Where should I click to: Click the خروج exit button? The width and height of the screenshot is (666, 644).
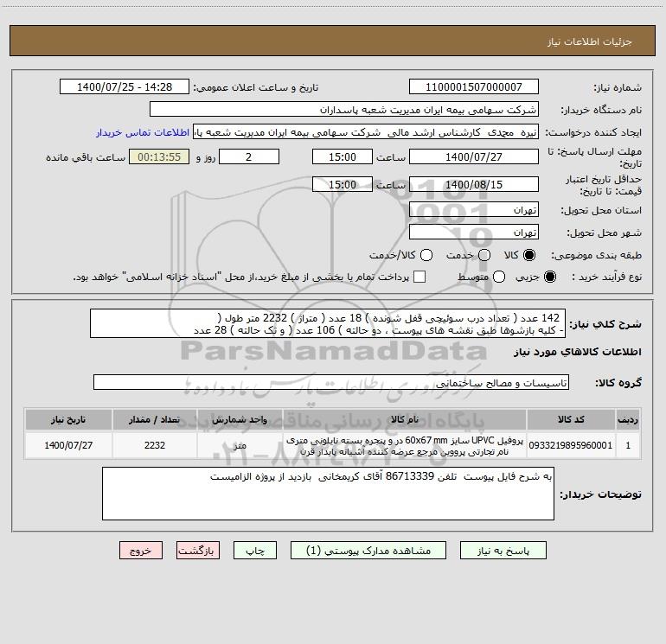click(x=141, y=551)
